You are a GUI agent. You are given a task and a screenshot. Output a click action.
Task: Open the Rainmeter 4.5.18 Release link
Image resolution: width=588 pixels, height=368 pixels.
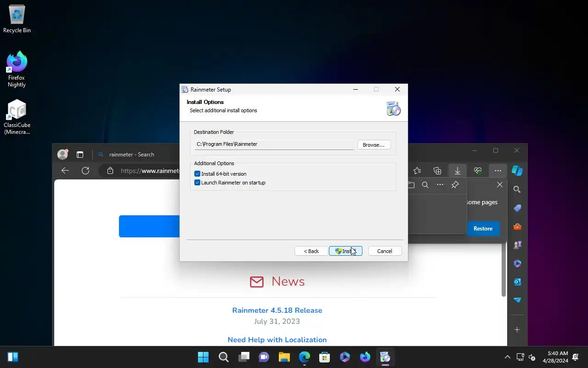click(277, 310)
